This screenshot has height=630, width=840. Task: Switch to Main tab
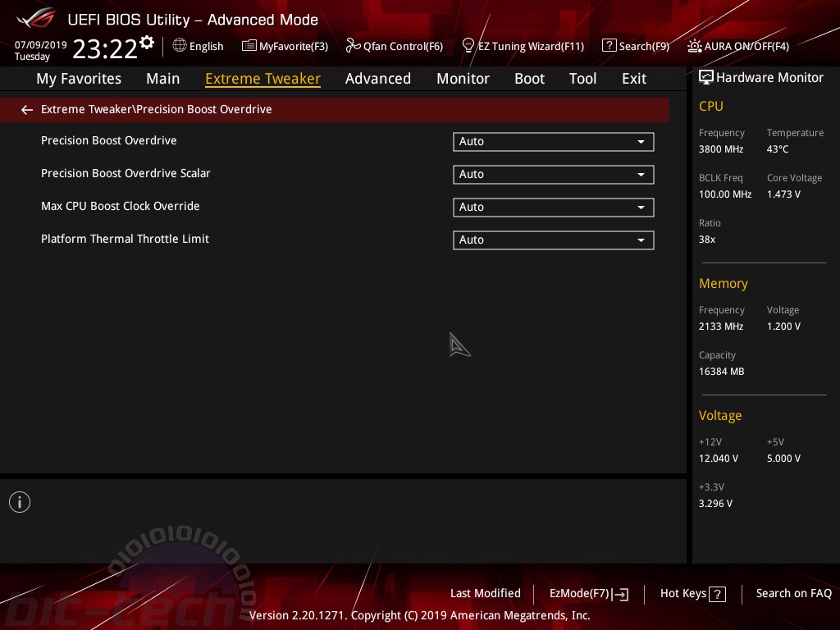tap(163, 79)
